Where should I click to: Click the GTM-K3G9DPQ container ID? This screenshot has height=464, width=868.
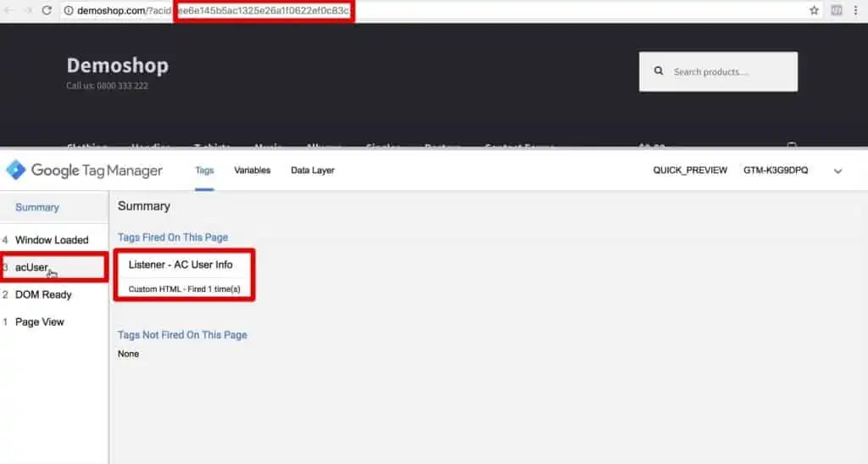(x=776, y=171)
